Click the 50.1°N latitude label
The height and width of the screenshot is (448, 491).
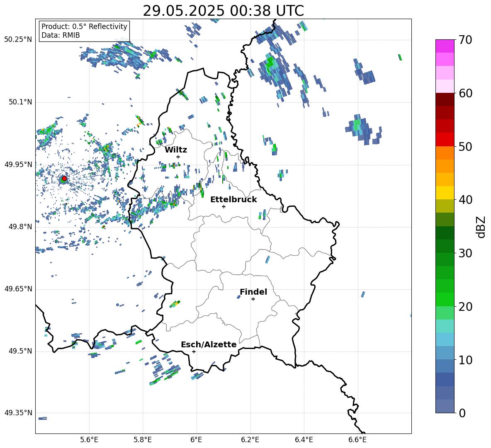20,102
